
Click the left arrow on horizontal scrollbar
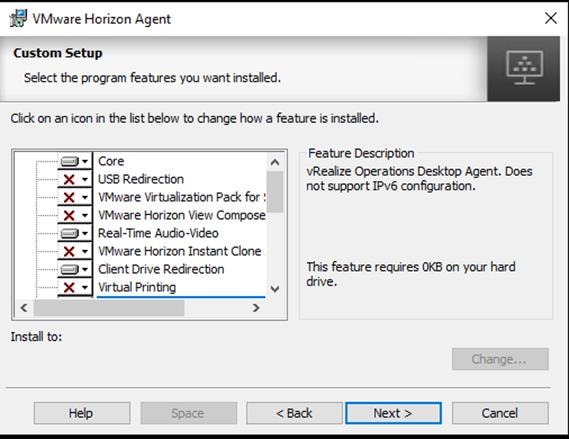(x=24, y=308)
